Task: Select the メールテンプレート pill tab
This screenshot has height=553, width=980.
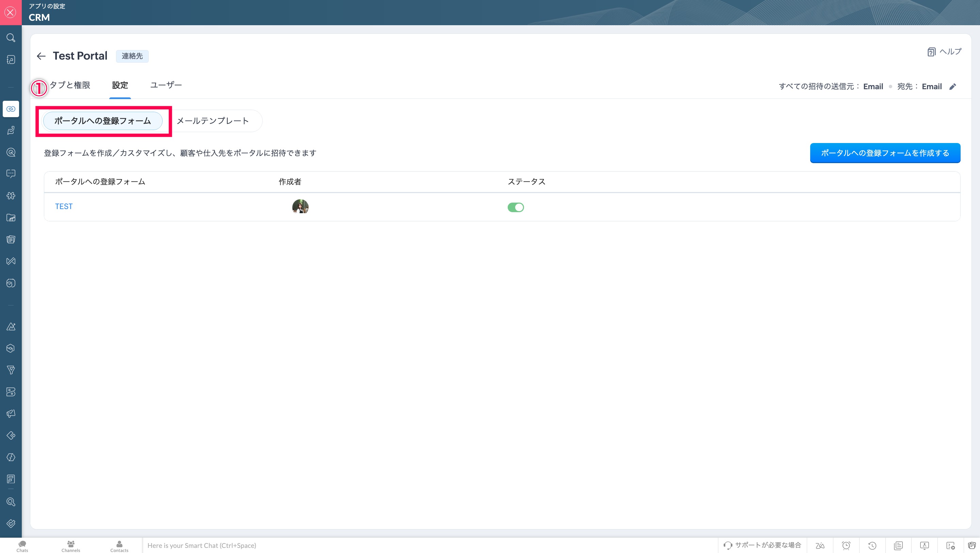Action: point(212,121)
